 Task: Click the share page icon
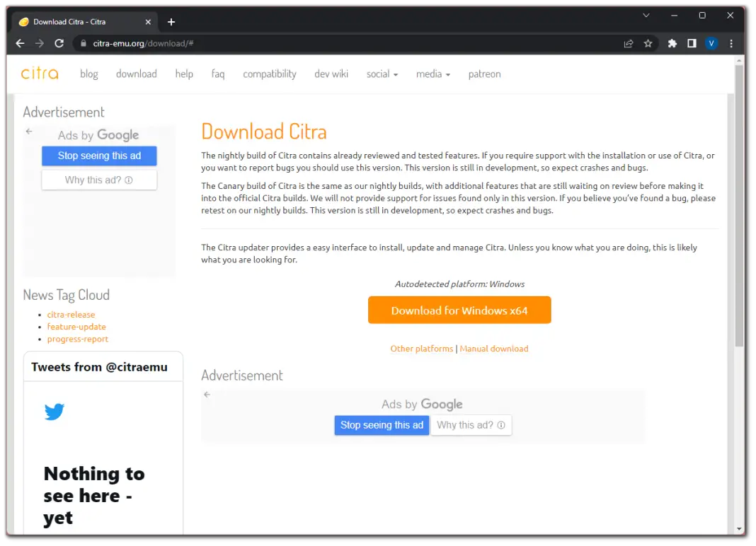(628, 44)
